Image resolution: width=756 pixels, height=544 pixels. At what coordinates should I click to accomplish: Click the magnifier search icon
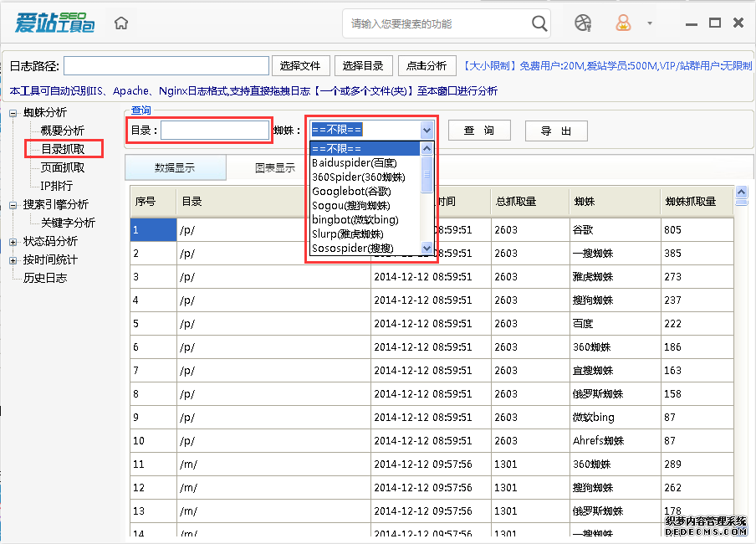click(x=540, y=23)
